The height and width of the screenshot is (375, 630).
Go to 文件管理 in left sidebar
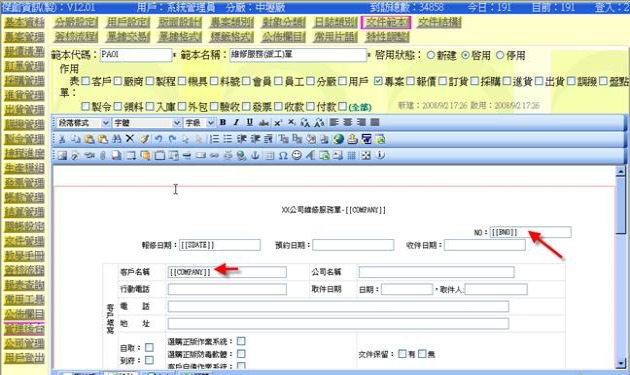click(x=24, y=241)
